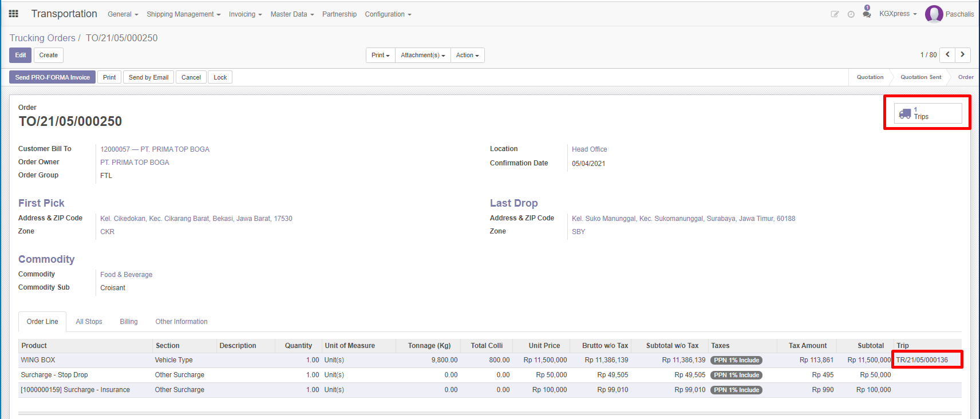This screenshot has height=419, width=980.
Task: Open the Partnership menu
Action: pos(339,14)
